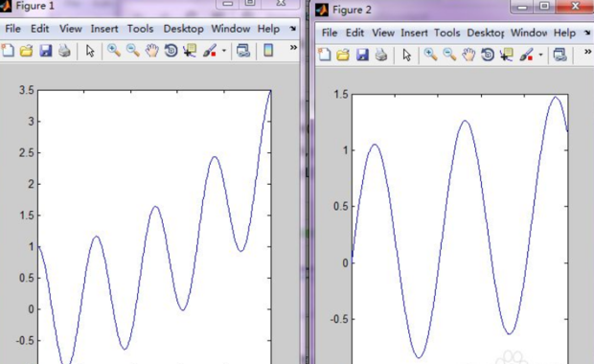Image resolution: width=594 pixels, height=364 pixels.
Task: Select Edit Plot arrow in Figure 2
Action: point(407,55)
